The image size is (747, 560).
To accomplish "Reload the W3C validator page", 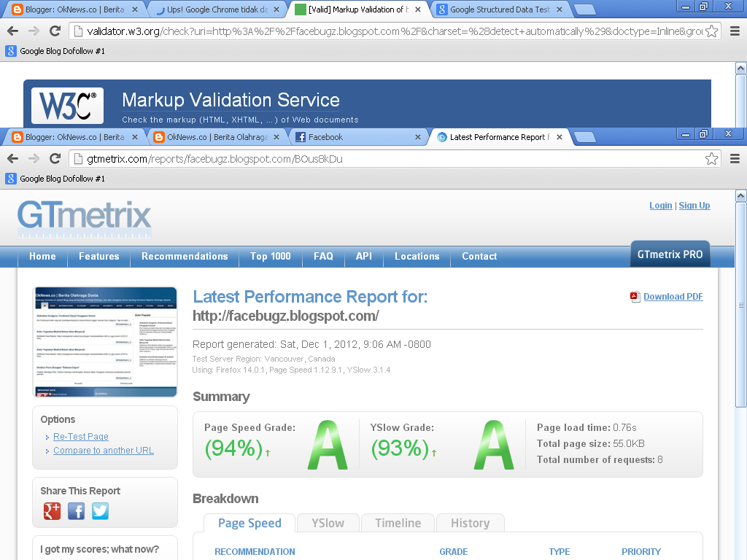I will pyautogui.click(x=55, y=31).
